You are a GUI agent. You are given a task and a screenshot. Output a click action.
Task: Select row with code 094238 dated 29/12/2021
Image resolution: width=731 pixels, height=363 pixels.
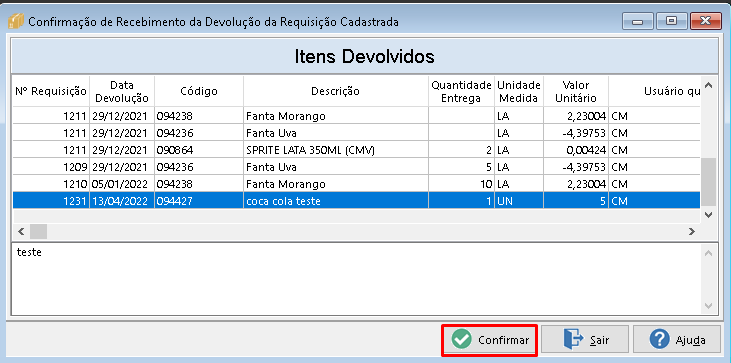pyautogui.click(x=356, y=116)
